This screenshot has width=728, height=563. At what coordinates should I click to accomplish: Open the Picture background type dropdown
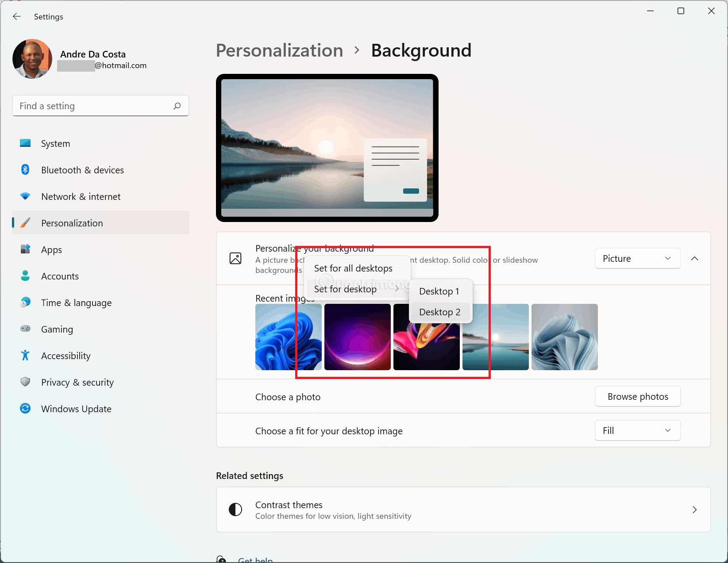[x=637, y=259]
